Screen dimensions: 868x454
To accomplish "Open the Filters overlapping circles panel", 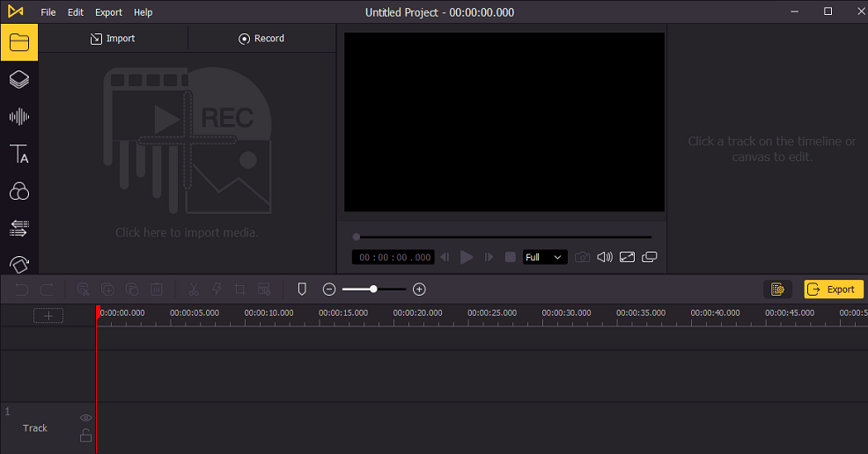I will tap(19, 191).
